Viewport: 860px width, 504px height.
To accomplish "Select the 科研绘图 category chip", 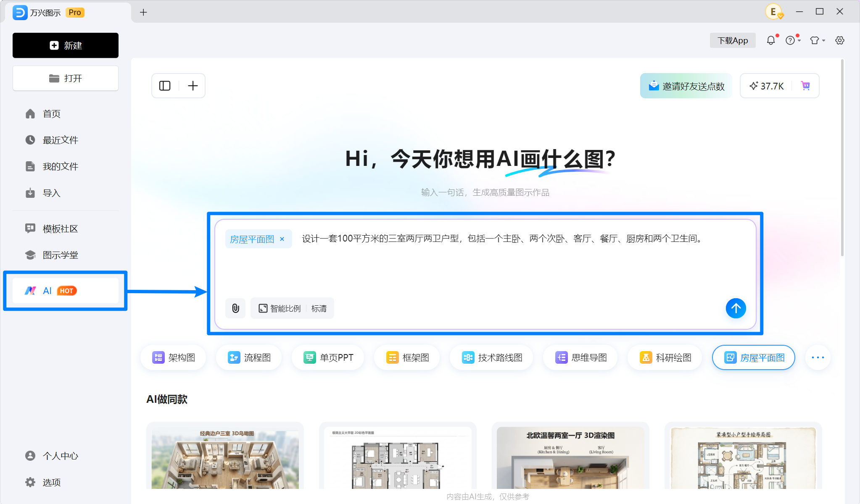I will coord(665,357).
